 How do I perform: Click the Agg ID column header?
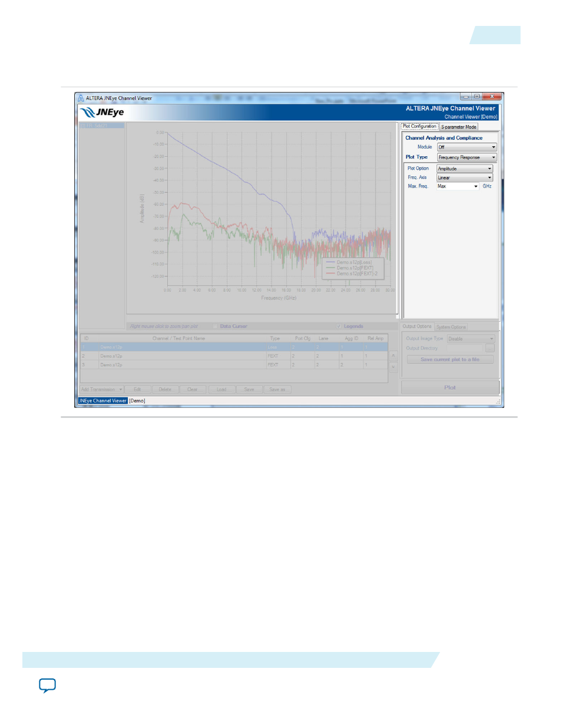pyautogui.click(x=352, y=338)
